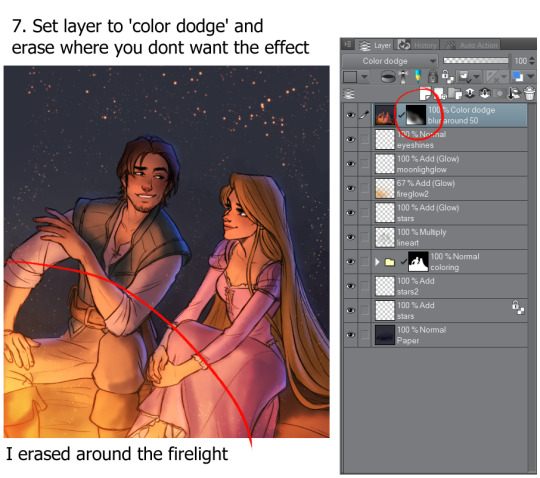Hide the lineart layer
The height and width of the screenshot is (478, 540).
[351, 237]
